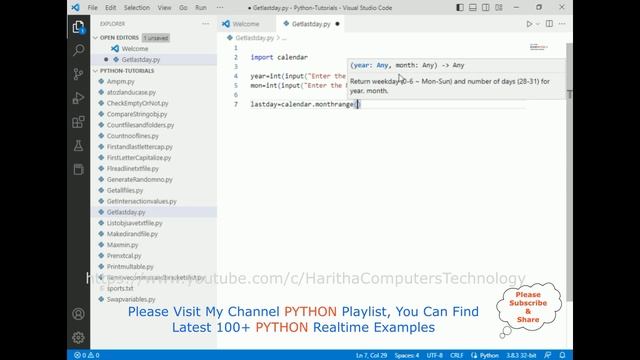Viewport: 640px width, 360px height.
Task: Open the Testing flask view
Action: click(x=78, y=146)
